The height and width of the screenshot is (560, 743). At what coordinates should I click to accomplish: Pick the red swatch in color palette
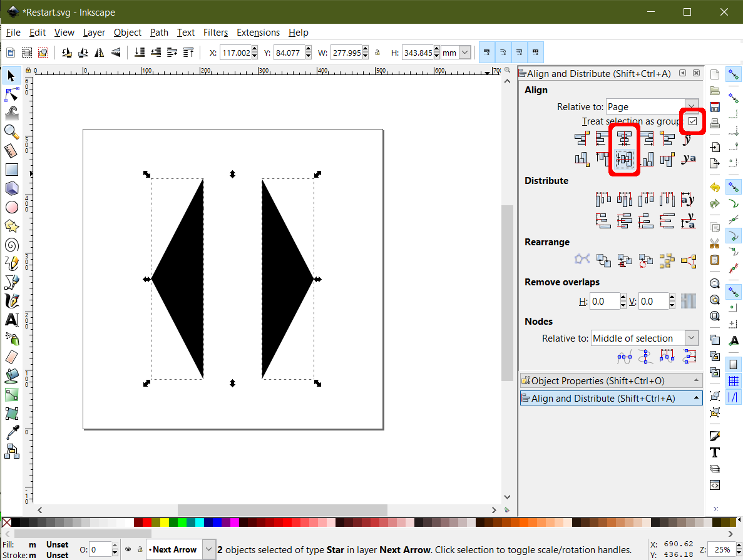click(x=146, y=522)
